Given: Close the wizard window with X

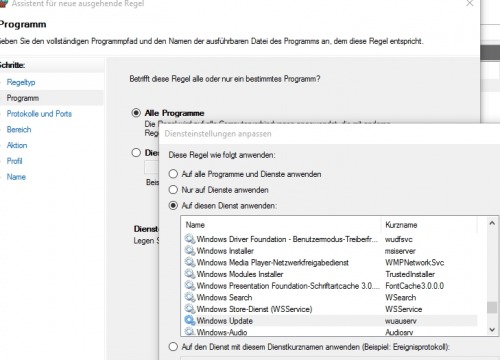Looking at the screenshot, I should (470, 3).
